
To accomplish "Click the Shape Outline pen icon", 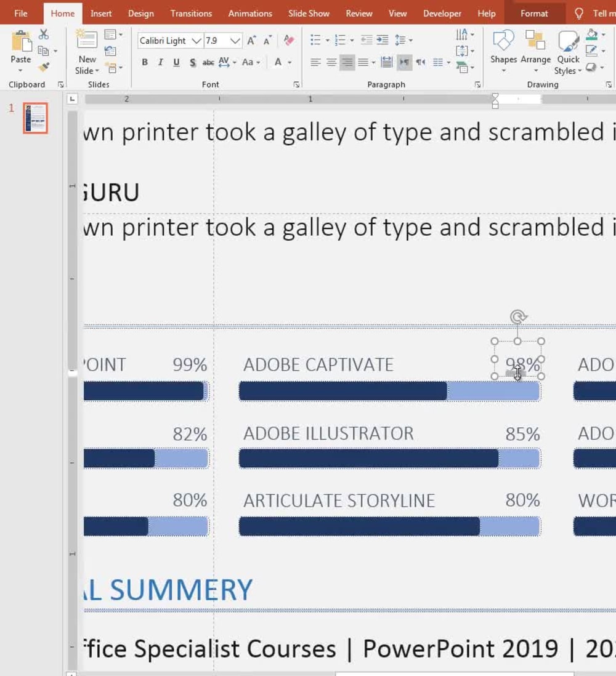I will pyautogui.click(x=591, y=51).
